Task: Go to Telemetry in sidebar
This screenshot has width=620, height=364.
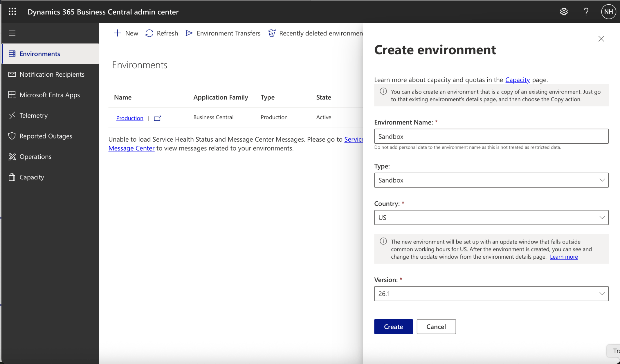Action: pos(33,116)
